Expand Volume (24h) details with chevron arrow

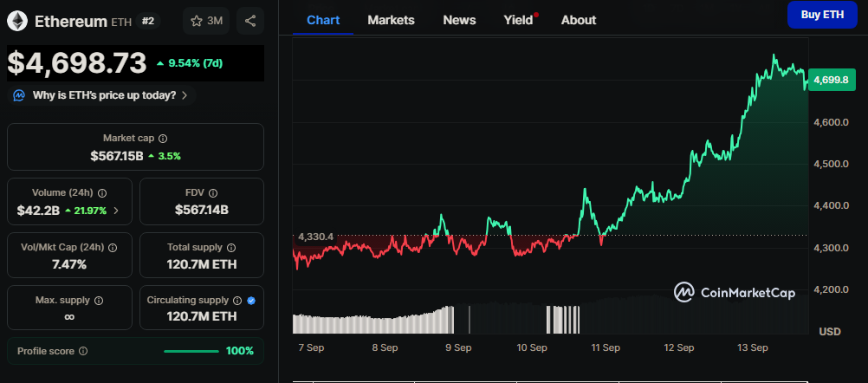(x=117, y=210)
